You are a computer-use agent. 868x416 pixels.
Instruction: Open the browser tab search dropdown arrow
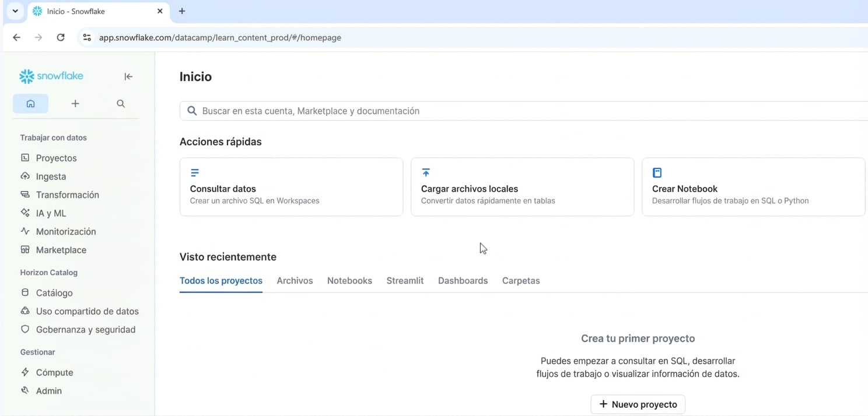pos(15,11)
